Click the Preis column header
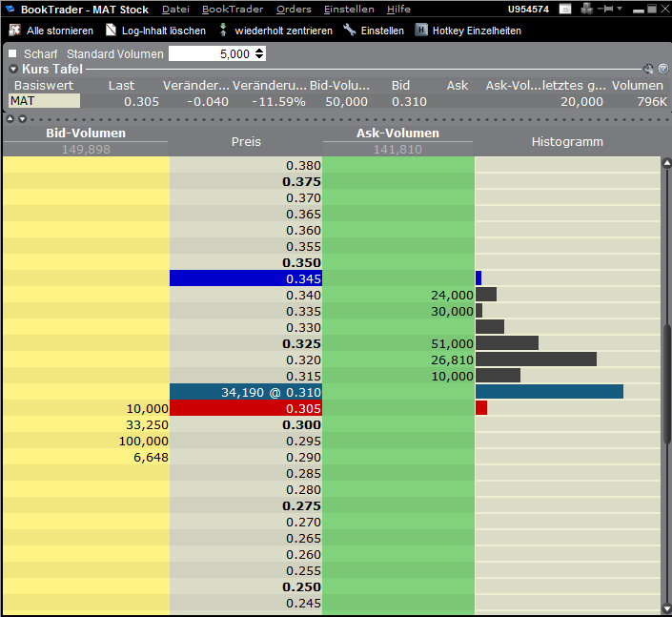Viewport: 672px width, 617px height. tap(246, 141)
